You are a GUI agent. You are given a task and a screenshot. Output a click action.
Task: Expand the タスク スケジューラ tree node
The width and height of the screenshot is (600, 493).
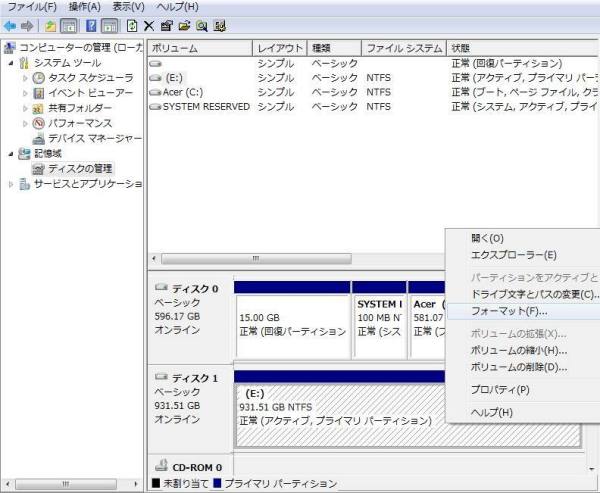point(26,78)
